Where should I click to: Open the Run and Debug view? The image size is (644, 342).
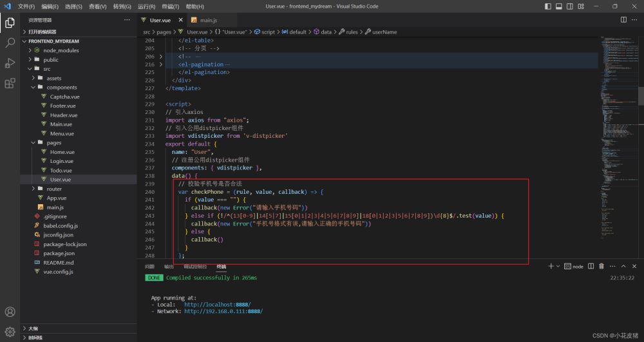pyautogui.click(x=10, y=63)
